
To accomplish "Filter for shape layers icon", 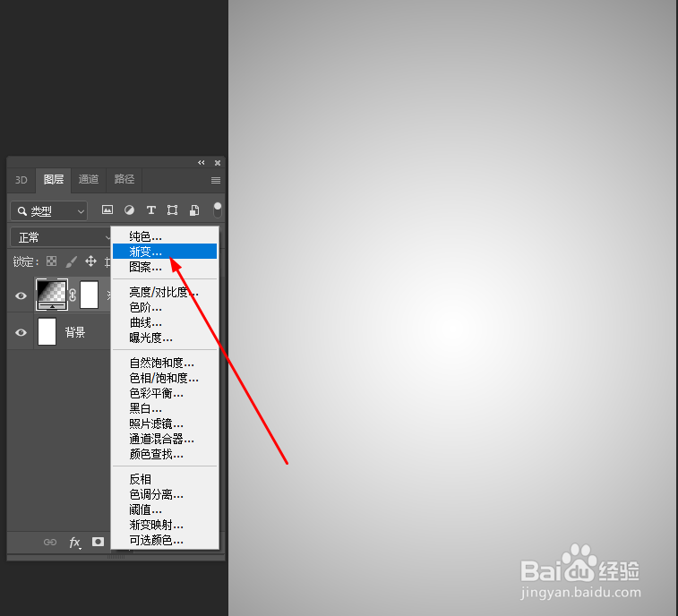I will [x=172, y=210].
